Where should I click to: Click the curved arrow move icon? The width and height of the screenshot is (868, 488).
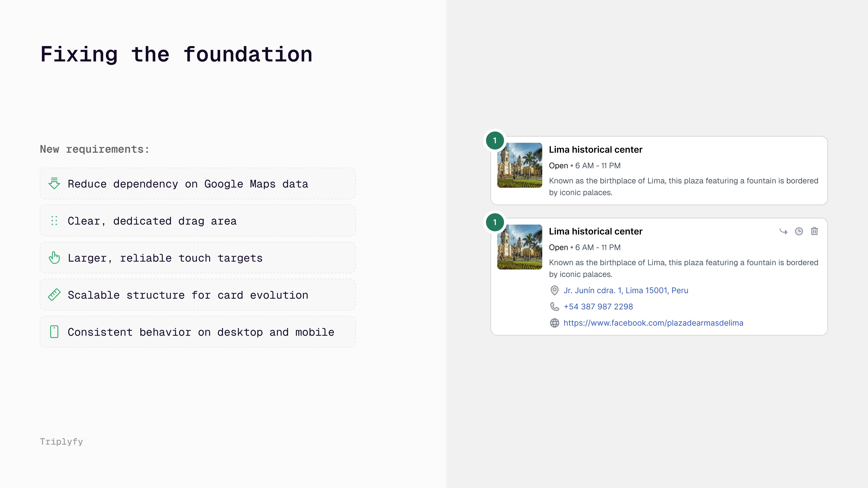(783, 231)
